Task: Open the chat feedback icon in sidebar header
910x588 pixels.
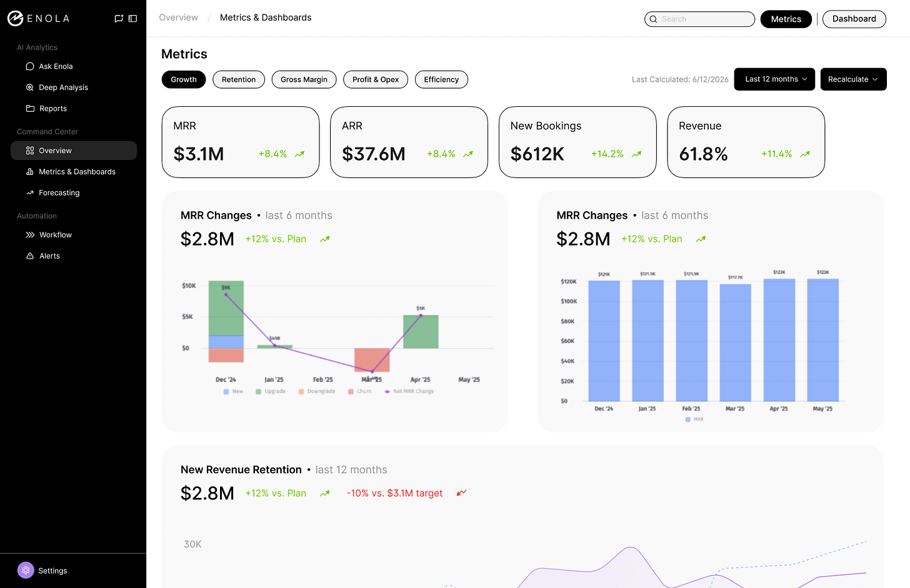Action: [119, 19]
